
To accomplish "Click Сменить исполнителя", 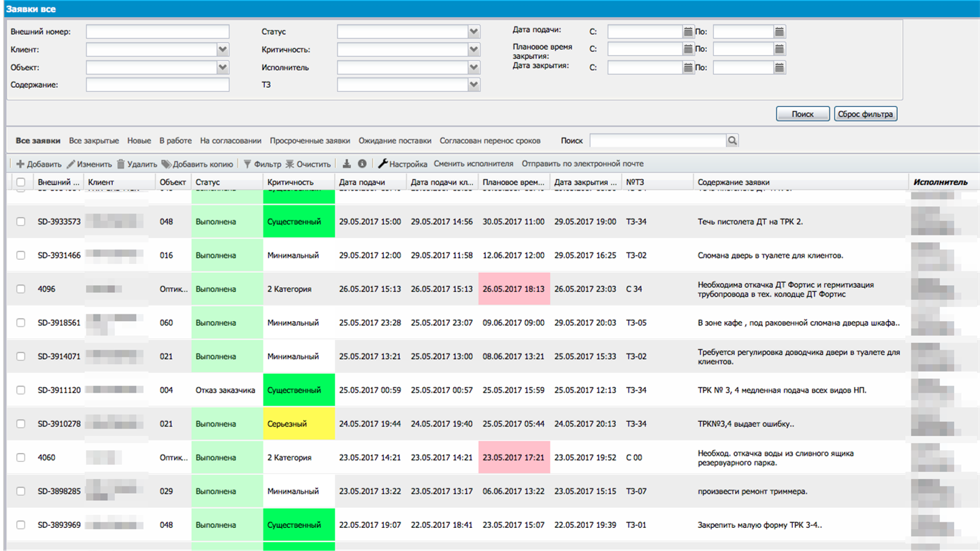I will coord(474,164).
